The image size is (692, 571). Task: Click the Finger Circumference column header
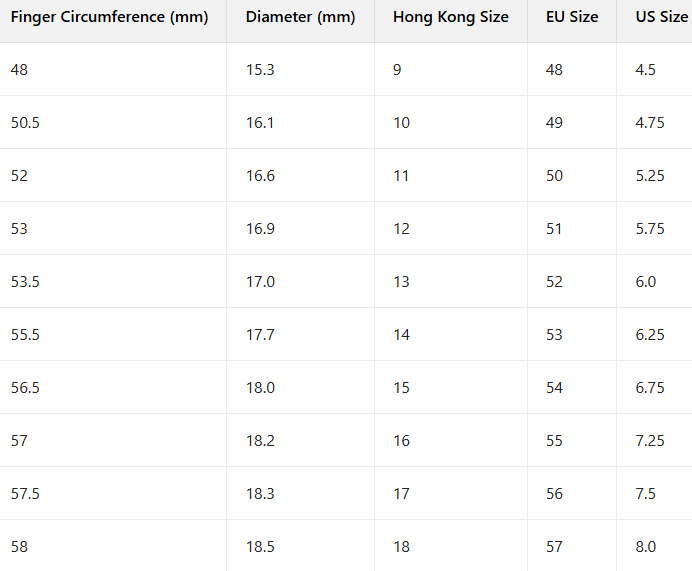[109, 17]
